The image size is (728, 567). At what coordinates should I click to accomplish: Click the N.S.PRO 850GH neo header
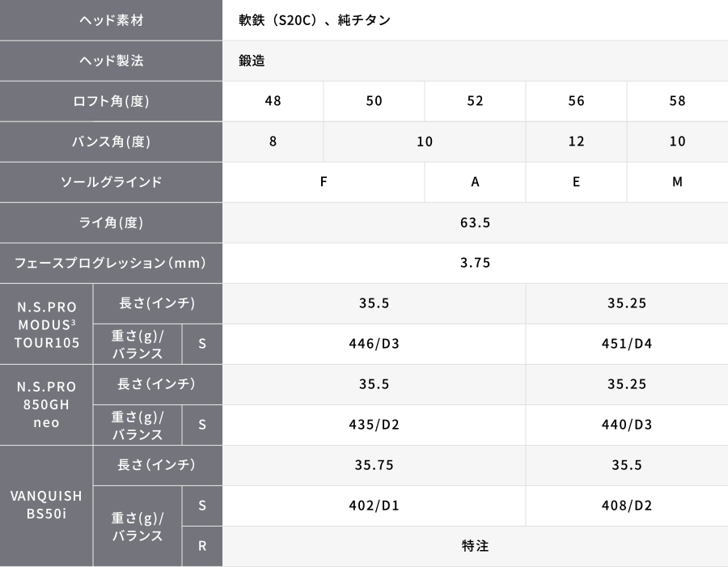pos(46,405)
